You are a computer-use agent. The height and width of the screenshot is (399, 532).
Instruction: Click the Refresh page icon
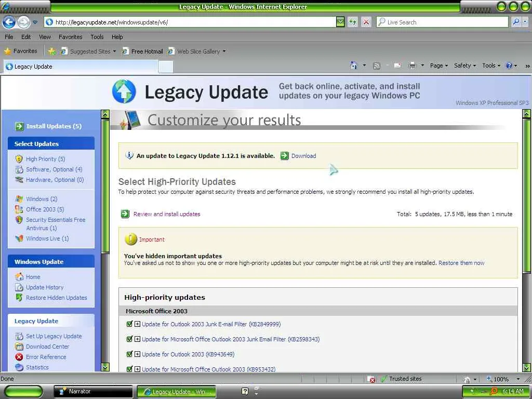coord(353,22)
